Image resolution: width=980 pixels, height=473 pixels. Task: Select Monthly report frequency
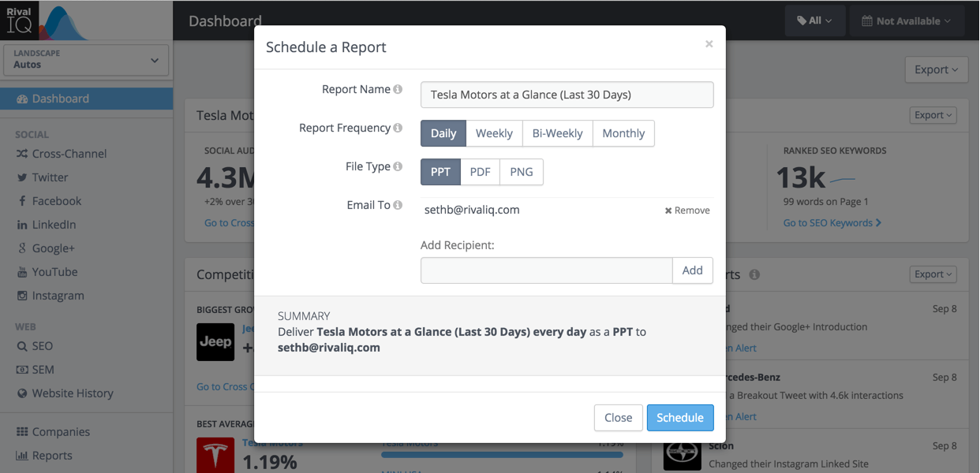pyautogui.click(x=623, y=133)
